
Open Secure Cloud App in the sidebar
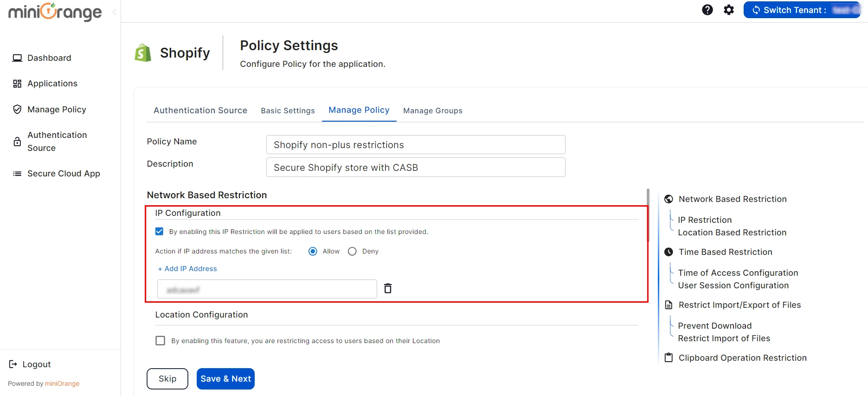(64, 174)
